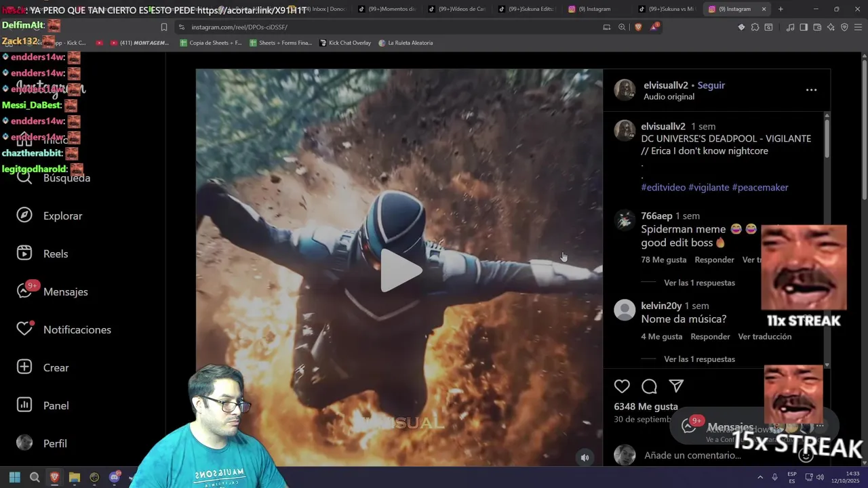Expand 766aep's replies via Ver las 1 respuestas
The width and height of the screenshot is (868, 488).
pos(699,283)
